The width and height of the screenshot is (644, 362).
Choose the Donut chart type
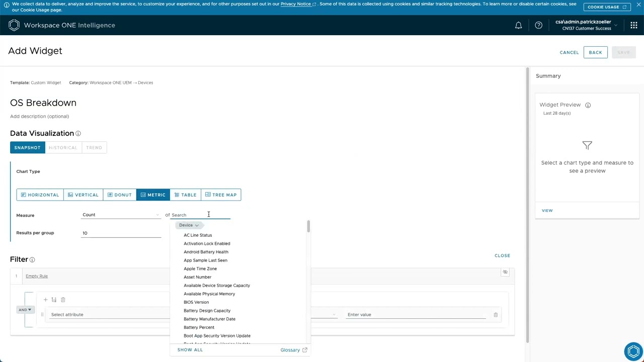click(x=119, y=195)
